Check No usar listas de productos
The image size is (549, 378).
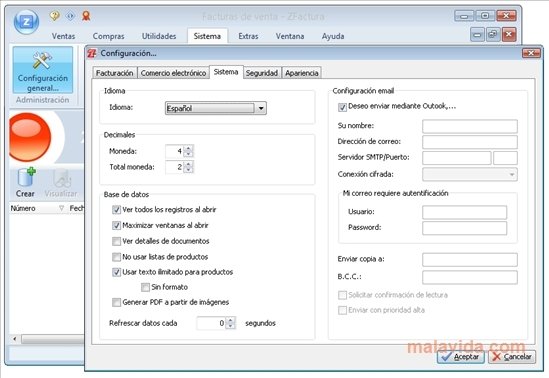[x=116, y=257]
